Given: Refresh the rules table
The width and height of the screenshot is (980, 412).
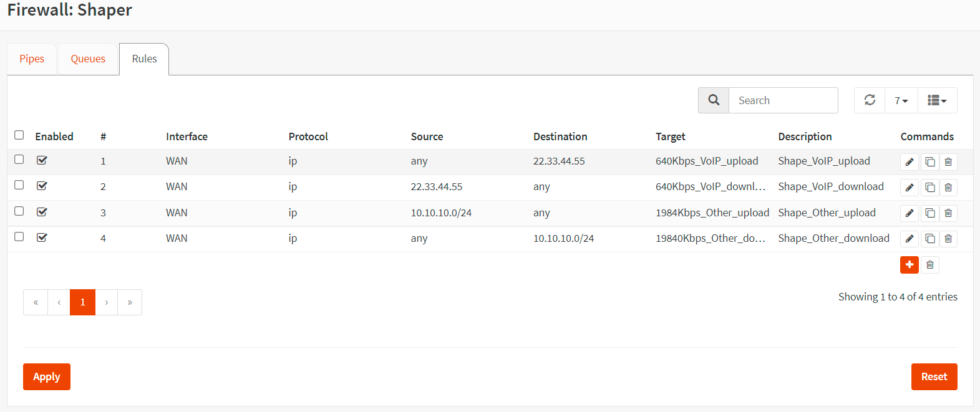Looking at the screenshot, I should click(870, 100).
